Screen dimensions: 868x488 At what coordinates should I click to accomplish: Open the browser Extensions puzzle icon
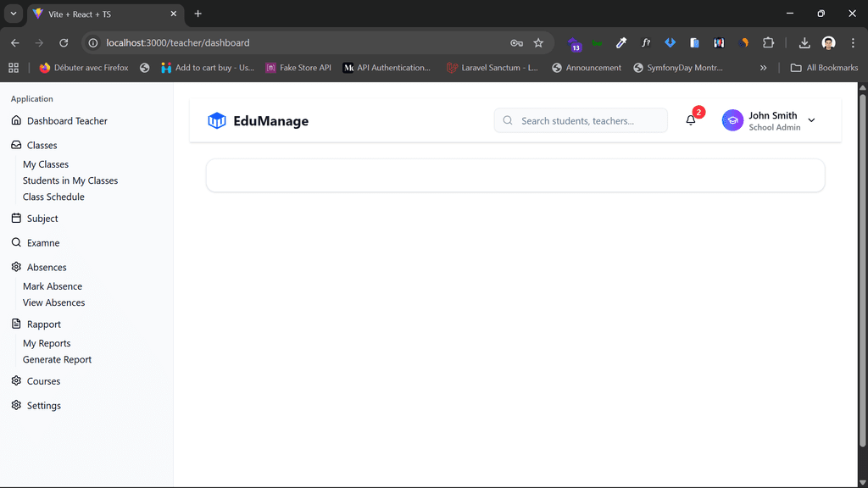[768, 42]
